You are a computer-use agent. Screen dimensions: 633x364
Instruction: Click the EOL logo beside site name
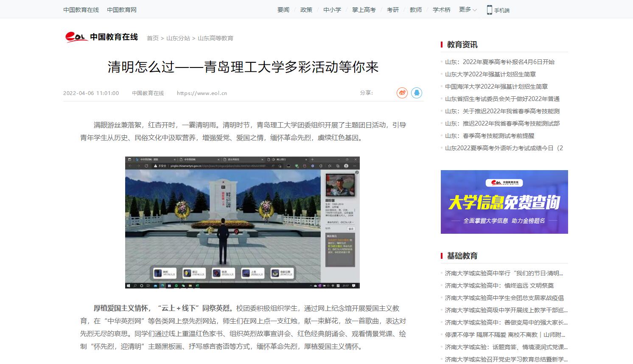coord(76,37)
